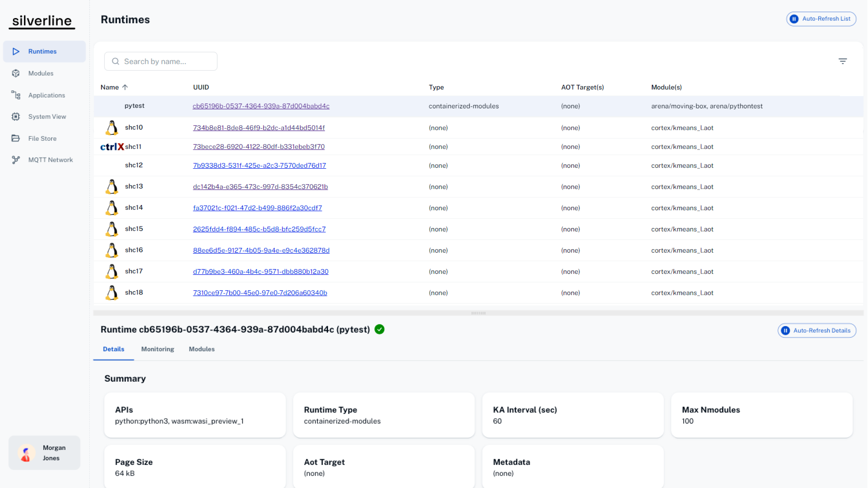Sort by Name column arrow

point(125,87)
